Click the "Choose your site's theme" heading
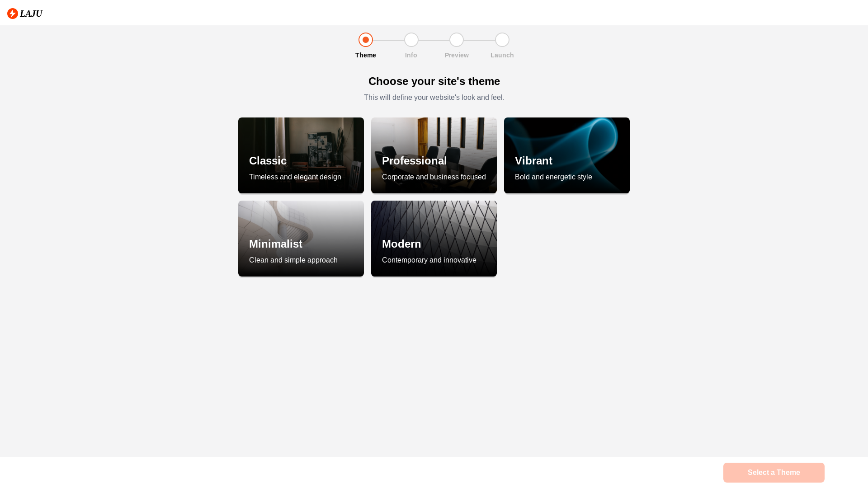Viewport: 868px width, 488px height. [434, 81]
